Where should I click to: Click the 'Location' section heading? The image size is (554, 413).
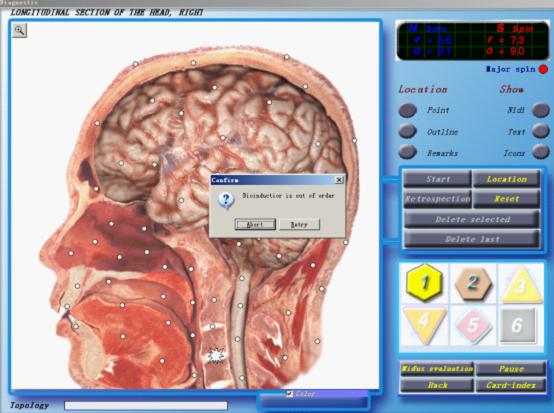tap(423, 89)
